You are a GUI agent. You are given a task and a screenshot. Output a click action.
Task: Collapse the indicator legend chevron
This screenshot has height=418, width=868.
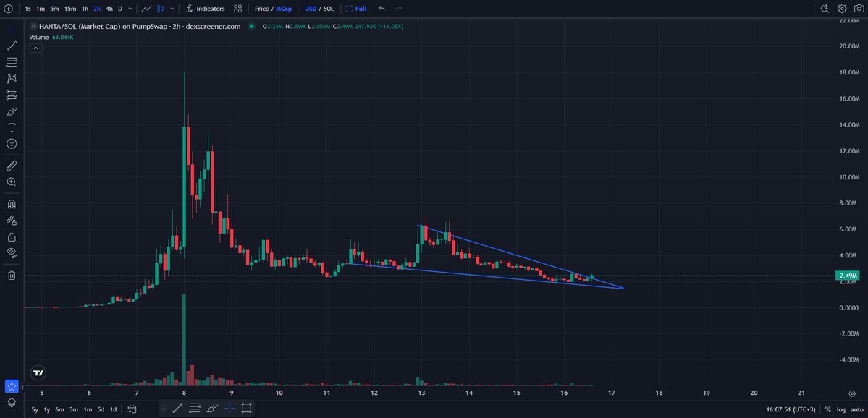point(35,48)
